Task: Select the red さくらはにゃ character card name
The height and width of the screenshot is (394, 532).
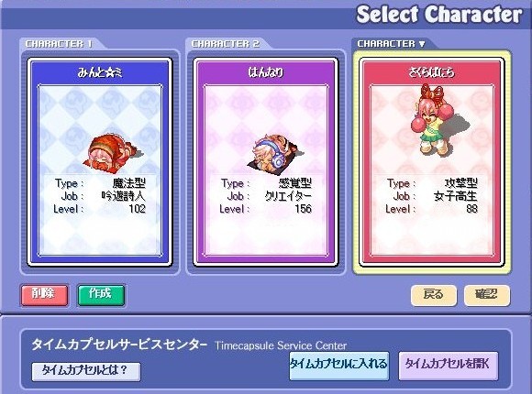Action: click(x=431, y=72)
